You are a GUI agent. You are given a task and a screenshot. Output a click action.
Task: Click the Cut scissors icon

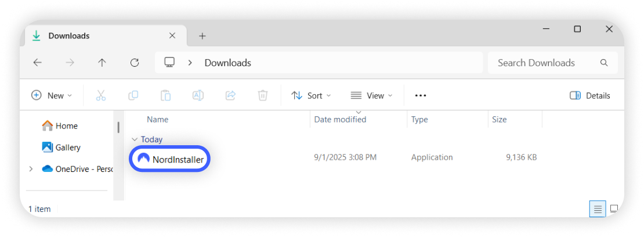tap(101, 95)
